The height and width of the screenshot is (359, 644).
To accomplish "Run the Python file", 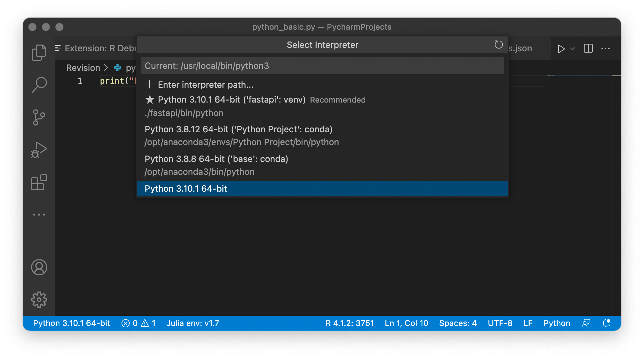I will (561, 49).
